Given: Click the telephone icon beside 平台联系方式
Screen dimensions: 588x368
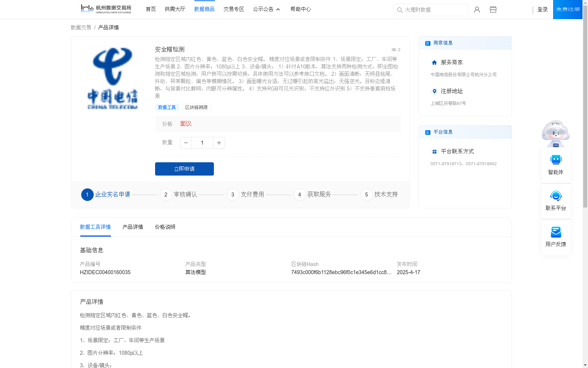Looking at the screenshot, I should click(x=434, y=152).
